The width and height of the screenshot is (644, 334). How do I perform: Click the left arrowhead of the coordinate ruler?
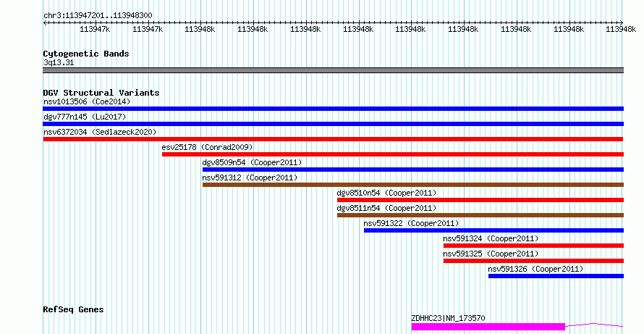click(45, 23)
